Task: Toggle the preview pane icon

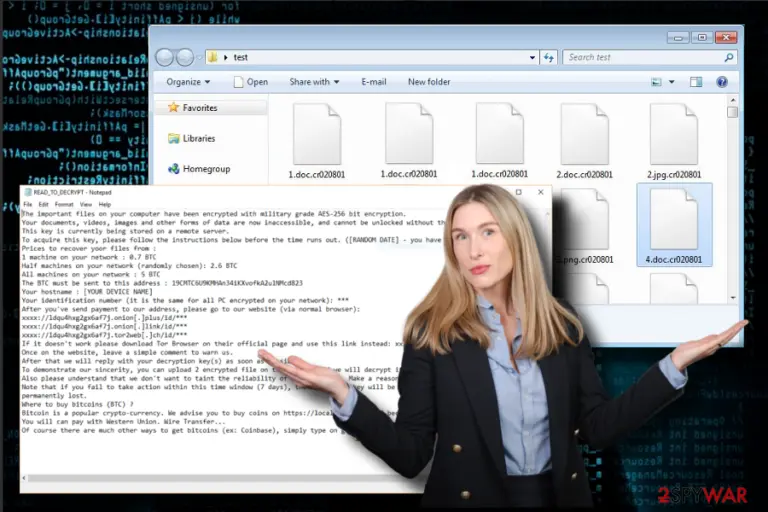Action: 696,82
